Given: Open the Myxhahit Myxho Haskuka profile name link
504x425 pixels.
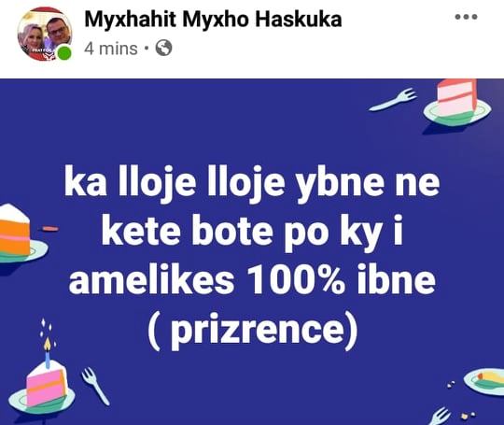Looking at the screenshot, I should coord(213,20).
